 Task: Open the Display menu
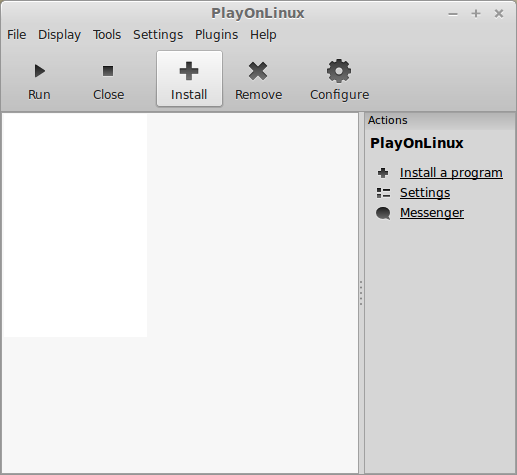click(59, 35)
